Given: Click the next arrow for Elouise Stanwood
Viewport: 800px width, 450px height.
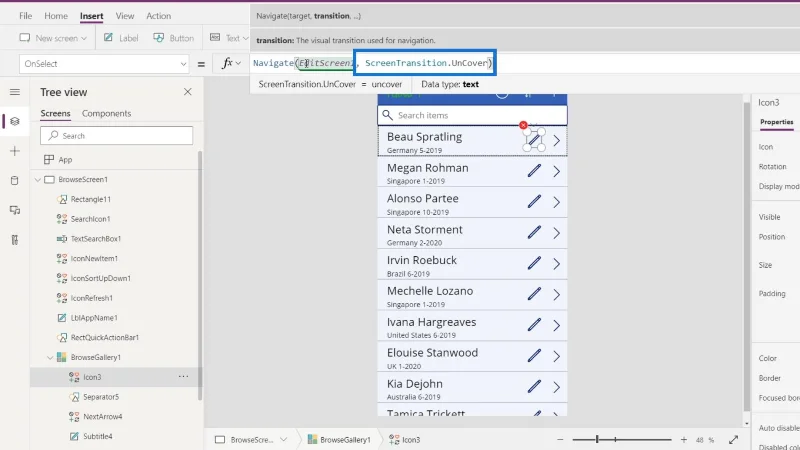Looking at the screenshot, I should 557,356.
